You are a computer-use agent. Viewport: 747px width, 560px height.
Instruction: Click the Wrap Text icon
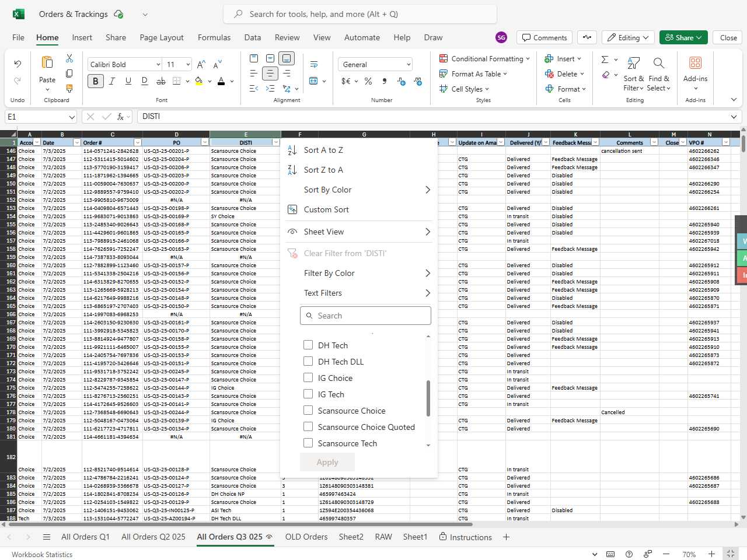(x=314, y=64)
